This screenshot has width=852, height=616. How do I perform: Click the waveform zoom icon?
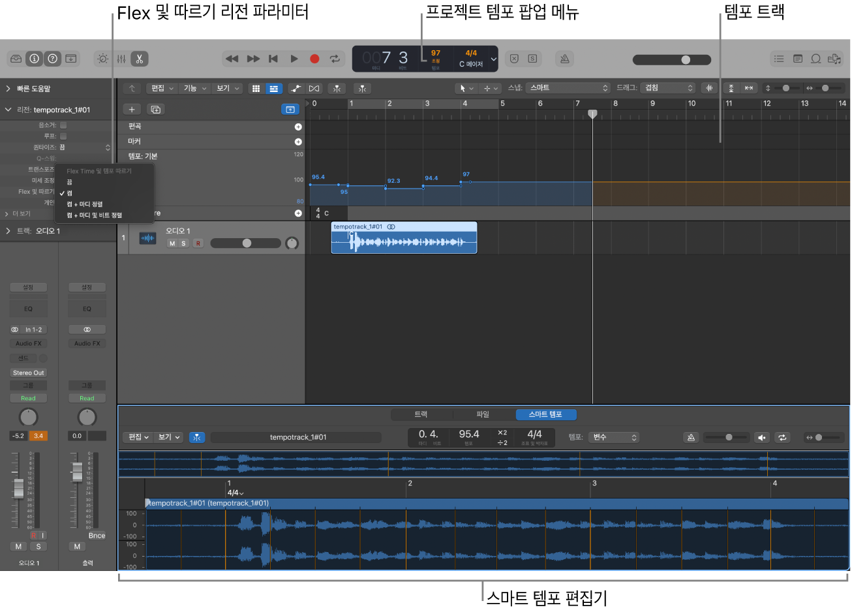(708, 88)
